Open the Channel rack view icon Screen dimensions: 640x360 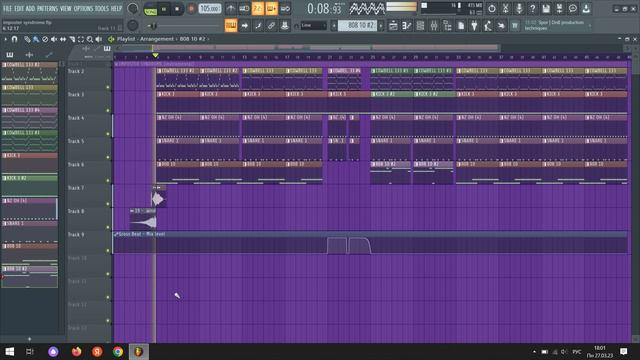pos(420,26)
